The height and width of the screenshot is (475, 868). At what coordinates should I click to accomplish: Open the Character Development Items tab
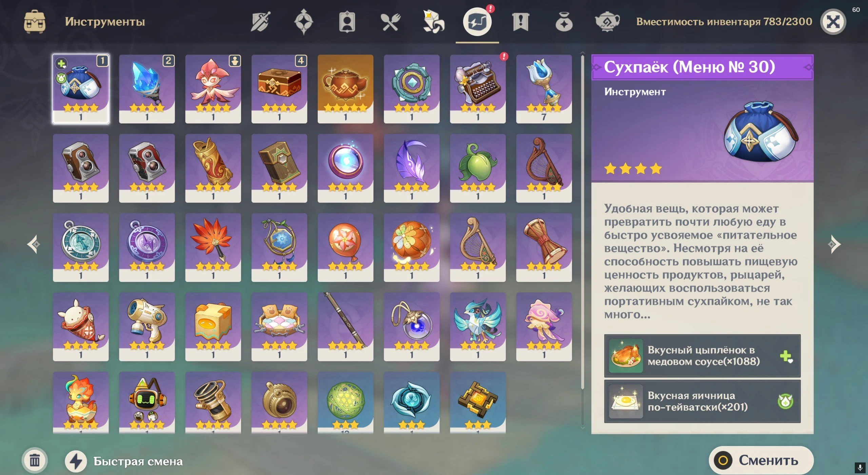tap(347, 22)
